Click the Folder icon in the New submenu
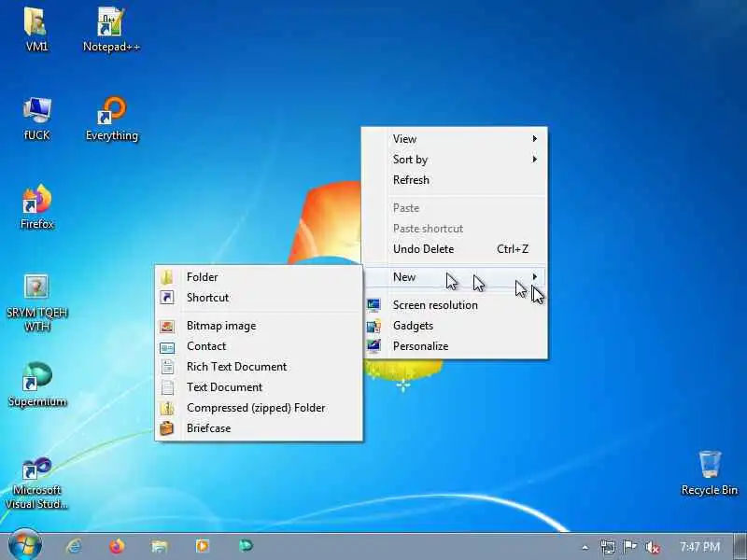Screen dimensions: 747x560 click(167, 277)
